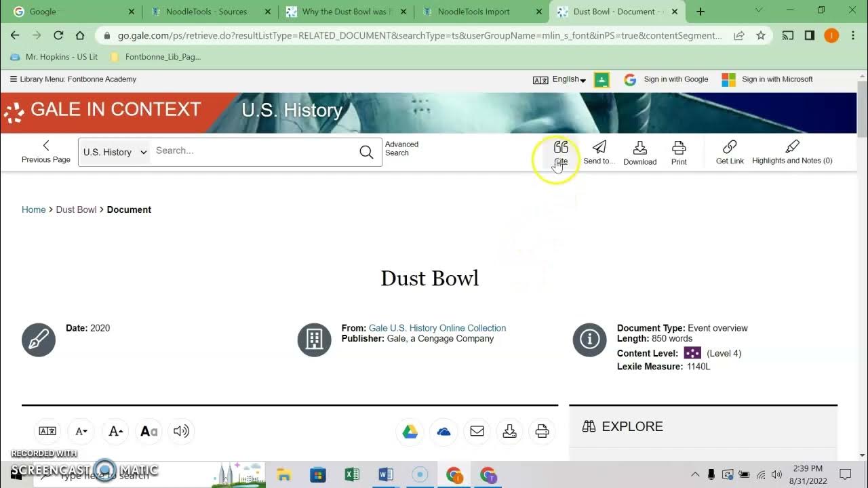Open display options Aa tool
The image size is (868, 488).
(x=149, y=431)
